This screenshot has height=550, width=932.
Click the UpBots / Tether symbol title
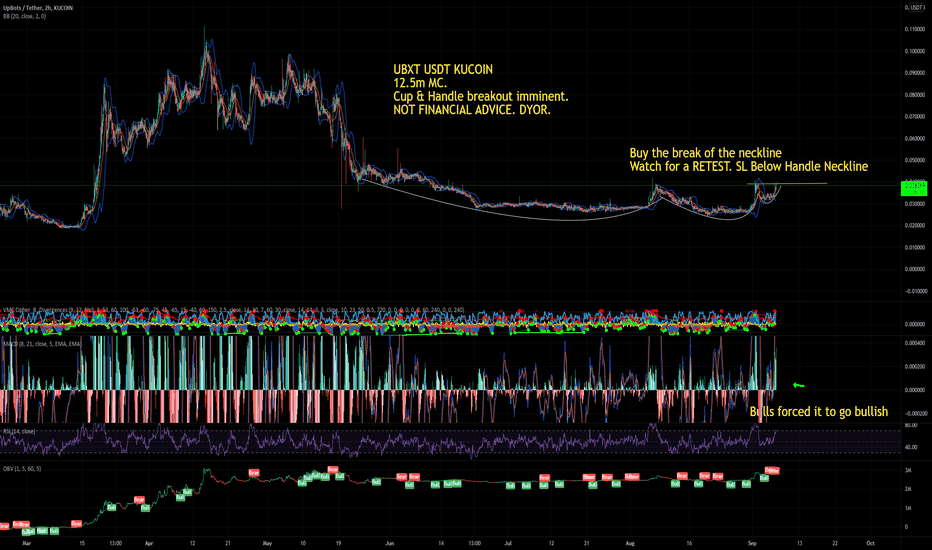point(37,8)
